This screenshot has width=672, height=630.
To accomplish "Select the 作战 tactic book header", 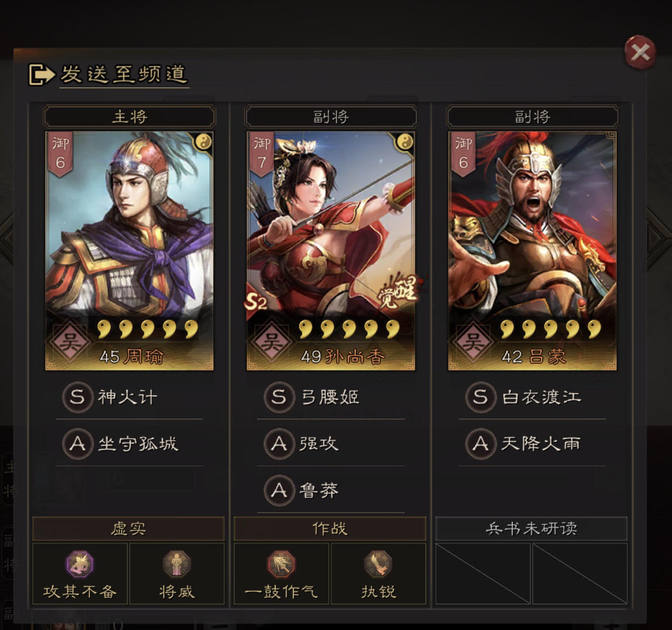I will click(x=330, y=528).
